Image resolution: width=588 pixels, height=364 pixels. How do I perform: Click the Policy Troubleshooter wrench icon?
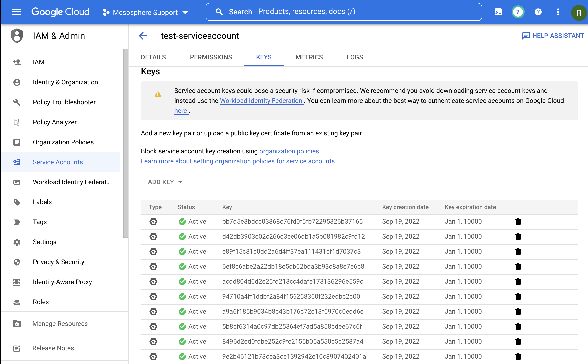pos(17,102)
